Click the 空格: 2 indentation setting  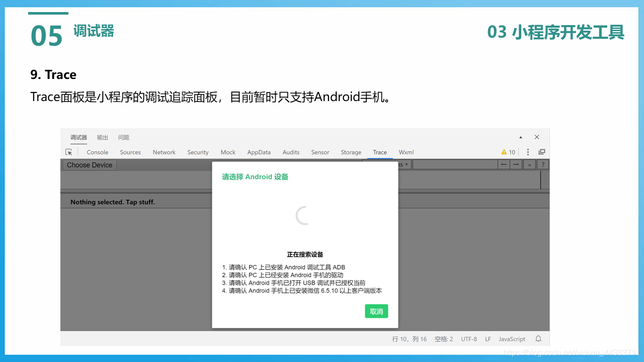[444, 339]
